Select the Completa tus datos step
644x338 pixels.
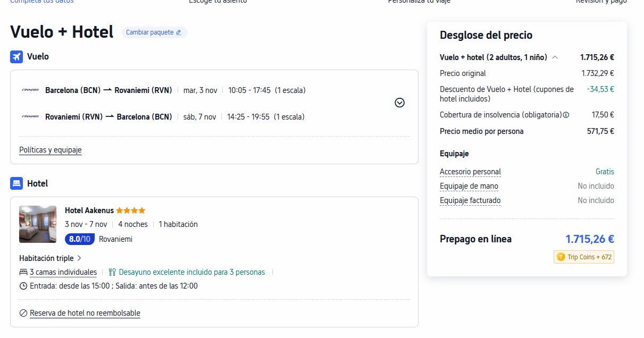[x=42, y=2]
